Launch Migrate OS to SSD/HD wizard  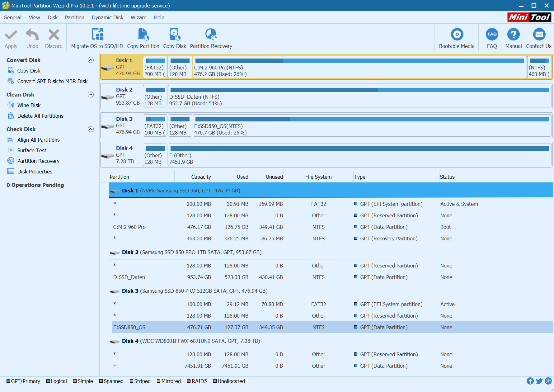click(97, 39)
